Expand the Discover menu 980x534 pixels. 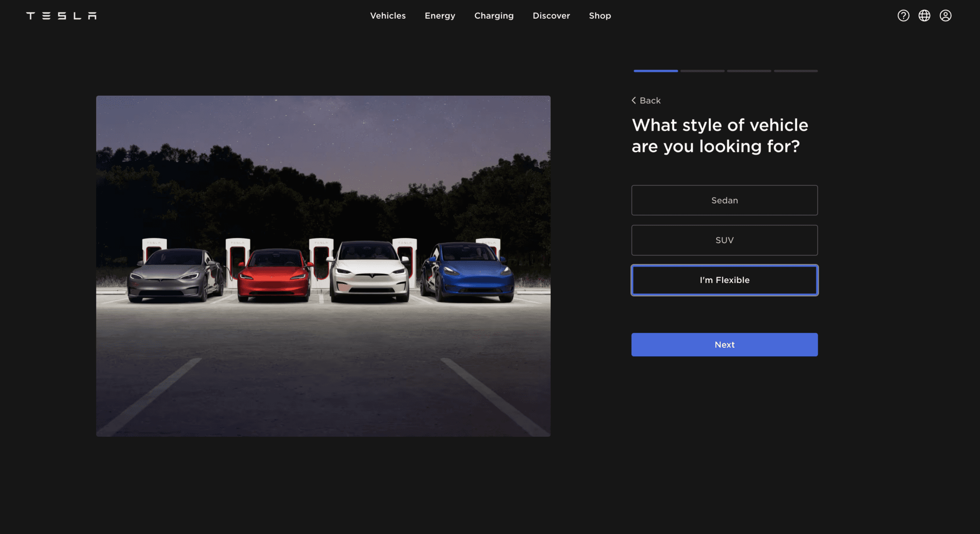point(551,16)
